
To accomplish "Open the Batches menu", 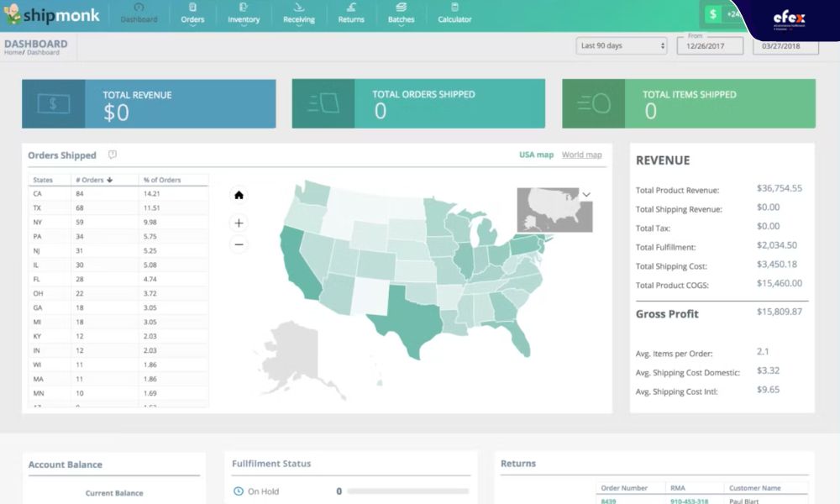I will point(402,14).
